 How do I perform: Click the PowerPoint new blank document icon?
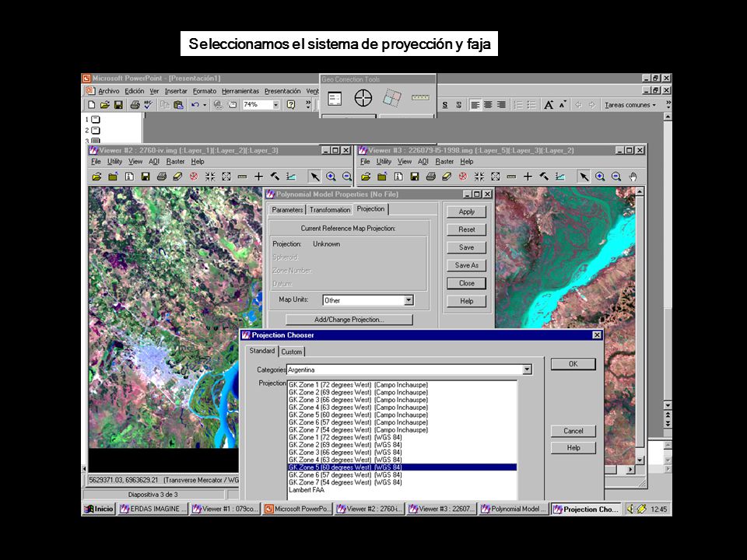click(x=92, y=105)
